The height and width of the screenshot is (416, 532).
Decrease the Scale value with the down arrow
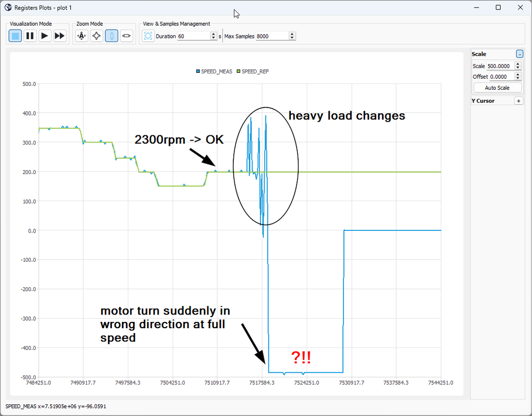tap(518, 68)
